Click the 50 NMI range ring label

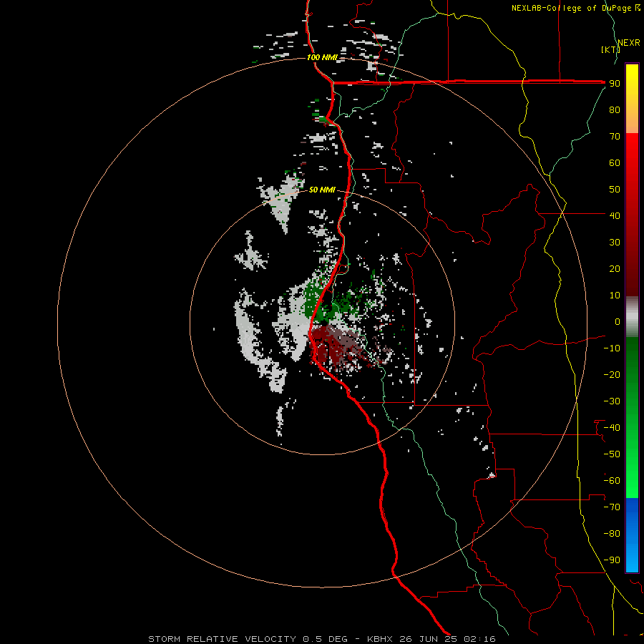tap(322, 190)
